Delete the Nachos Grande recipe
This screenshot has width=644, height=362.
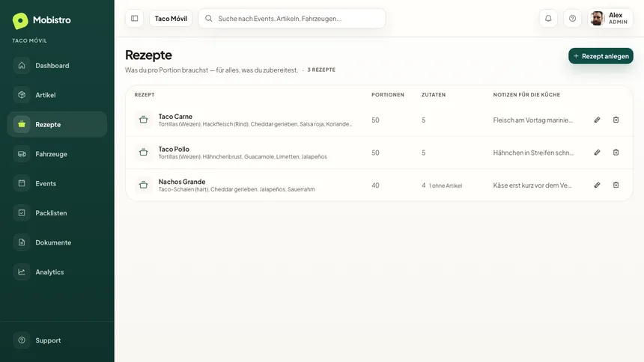click(616, 185)
